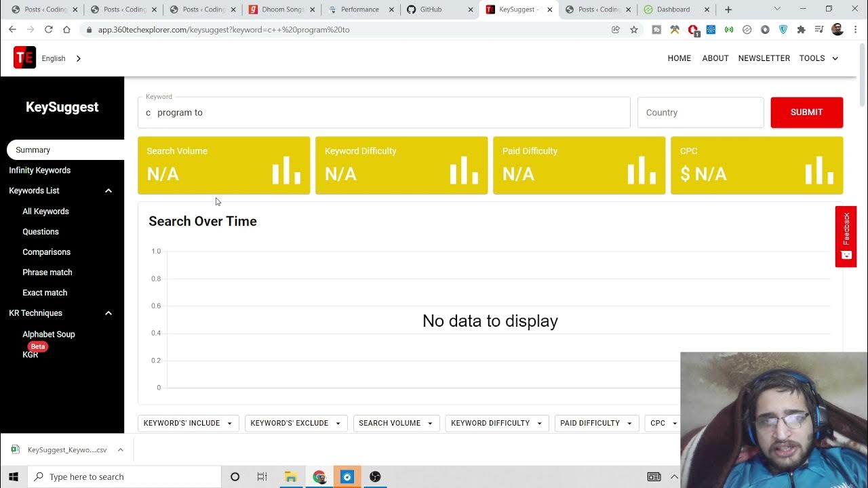Click the TechExplorer TE logo icon
Image resolution: width=868 pixels, height=488 pixels.
[24, 58]
